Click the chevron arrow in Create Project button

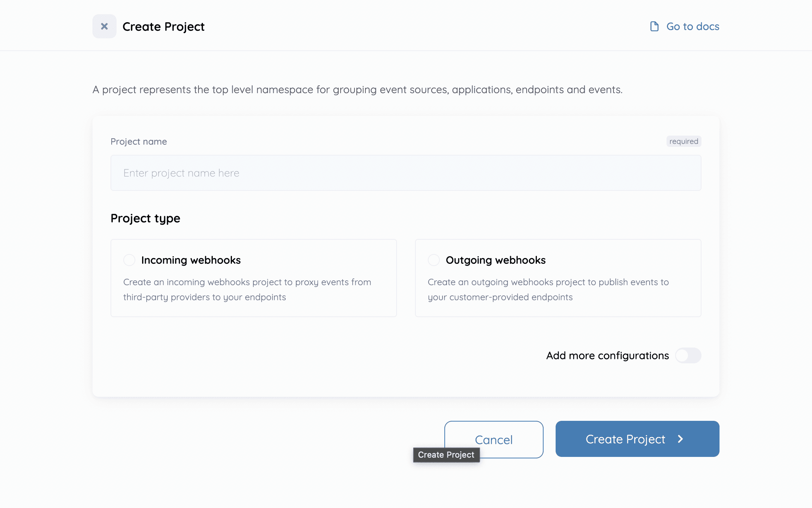click(680, 439)
